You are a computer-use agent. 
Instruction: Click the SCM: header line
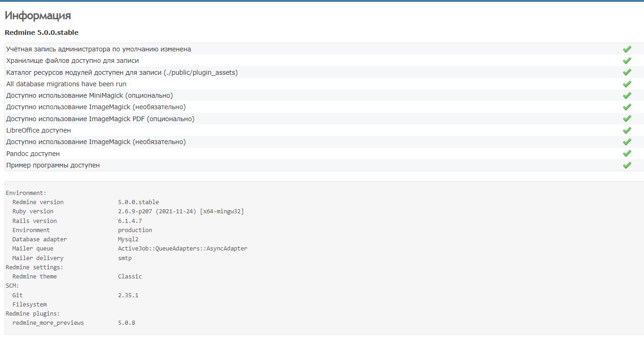12,286
